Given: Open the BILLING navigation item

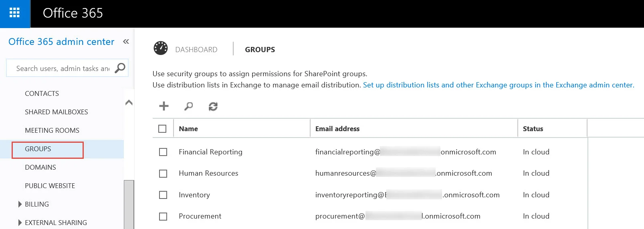Looking at the screenshot, I should [x=37, y=204].
